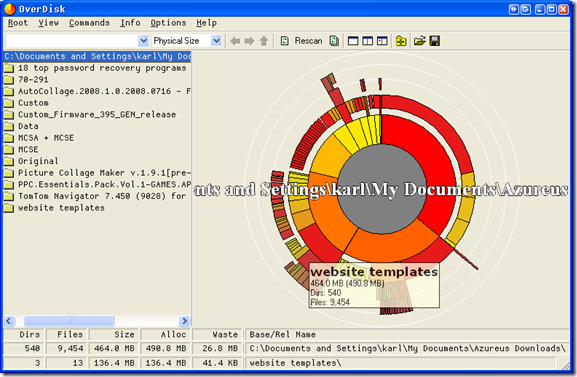Image resolution: width=577 pixels, height=377 pixels.
Task: Click the left arrow of horizontal scrollbar
Action: [9, 321]
